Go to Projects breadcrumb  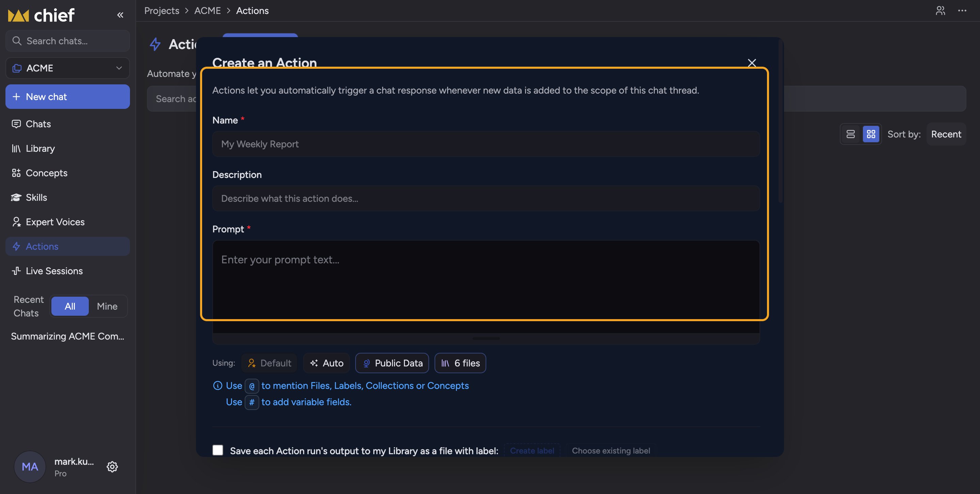pyautogui.click(x=162, y=11)
